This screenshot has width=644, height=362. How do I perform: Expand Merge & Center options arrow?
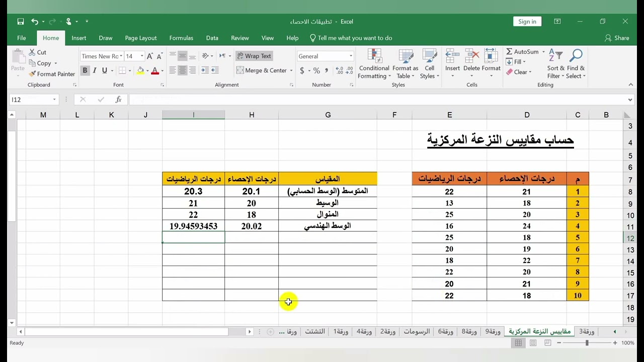click(291, 71)
